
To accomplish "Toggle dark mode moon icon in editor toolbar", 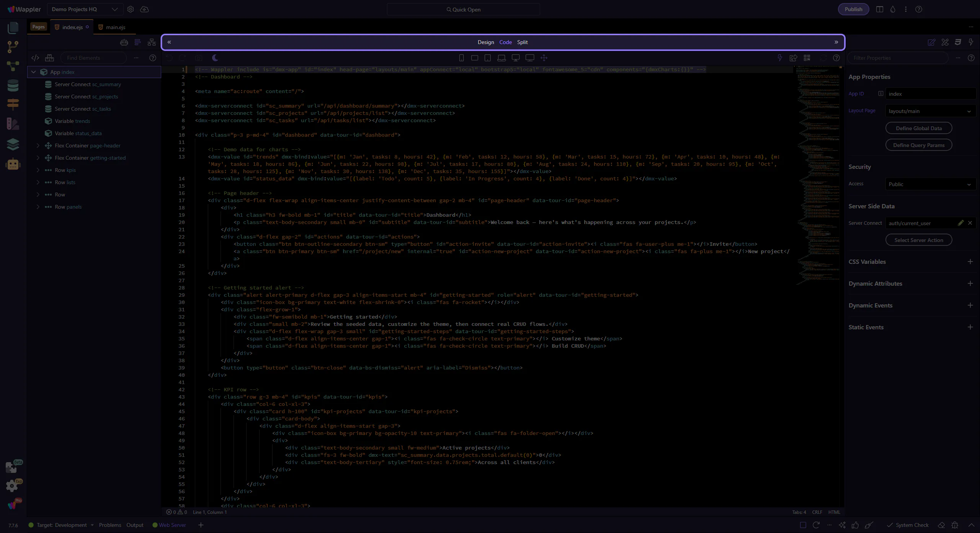I will [215, 58].
